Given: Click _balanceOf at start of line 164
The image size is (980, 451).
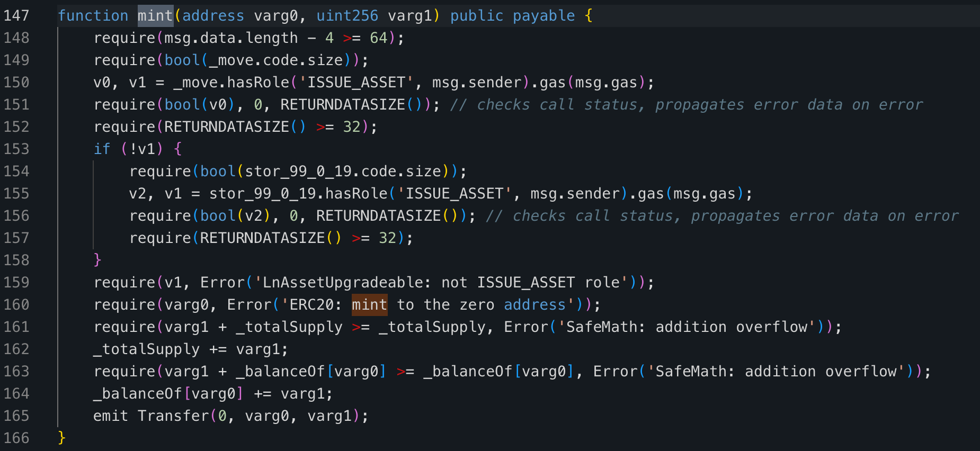Looking at the screenshot, I should 138,394.
